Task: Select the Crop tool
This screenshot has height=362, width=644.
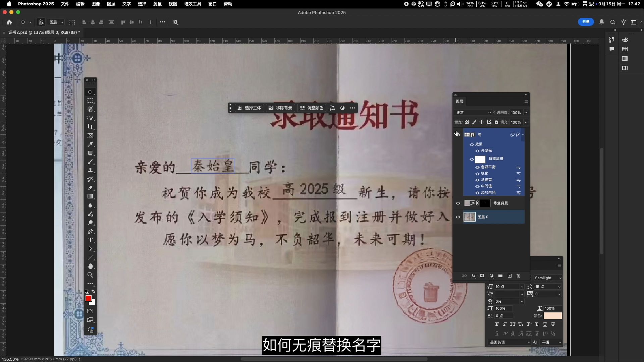Action: point(90,127)
